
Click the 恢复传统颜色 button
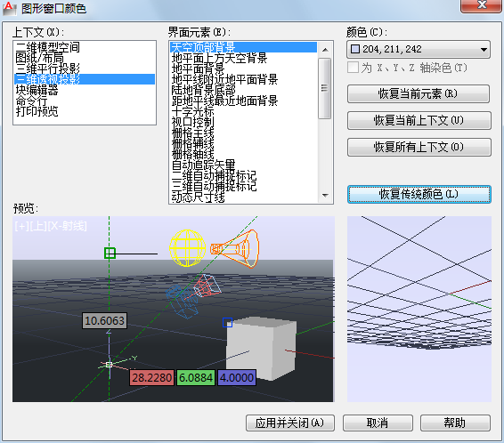pyautogui.click(x=419, y=194)
